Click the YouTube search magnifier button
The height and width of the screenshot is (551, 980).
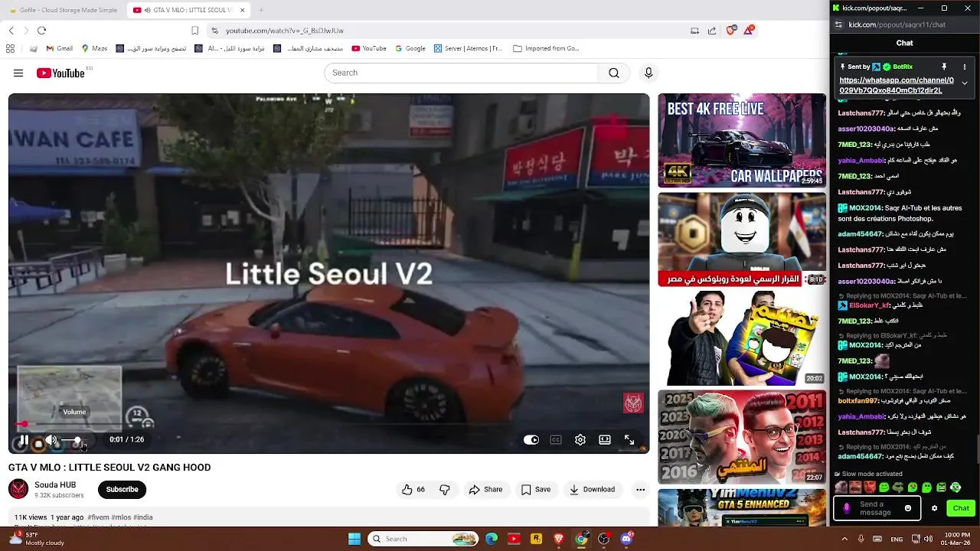[x=614, y=73]
